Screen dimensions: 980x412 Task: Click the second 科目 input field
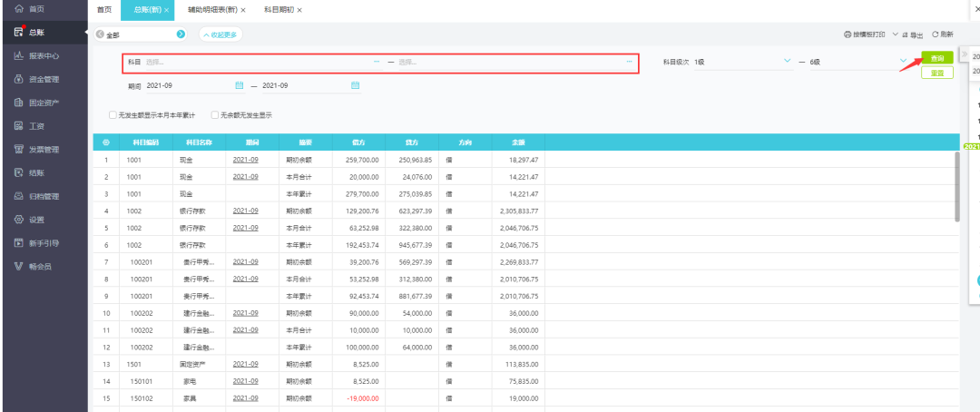pos(516,62)
